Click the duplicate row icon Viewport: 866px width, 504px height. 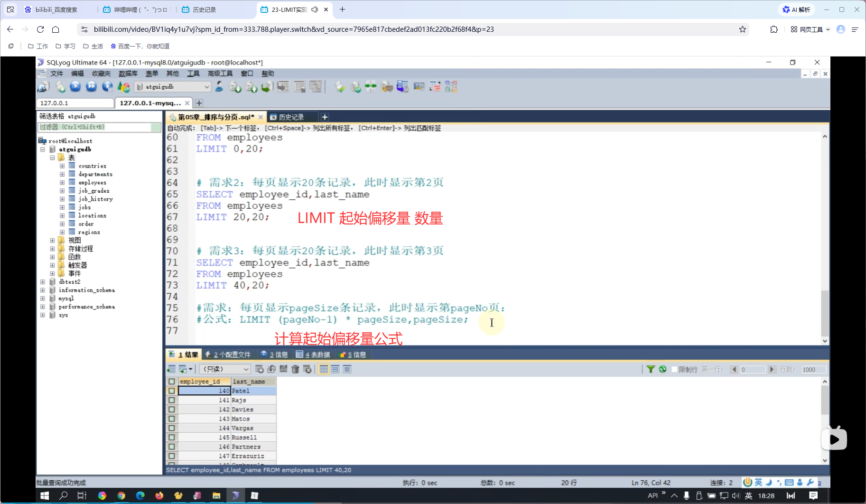click(x=271, y=369)
